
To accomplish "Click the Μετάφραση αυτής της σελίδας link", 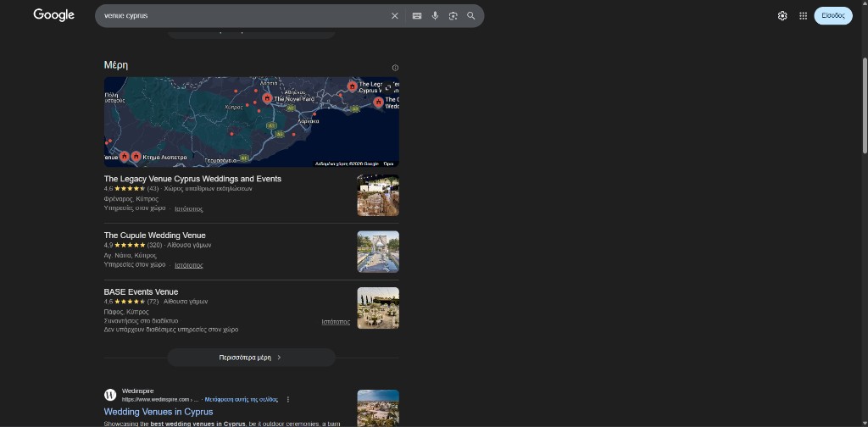I will pos(242,399).
